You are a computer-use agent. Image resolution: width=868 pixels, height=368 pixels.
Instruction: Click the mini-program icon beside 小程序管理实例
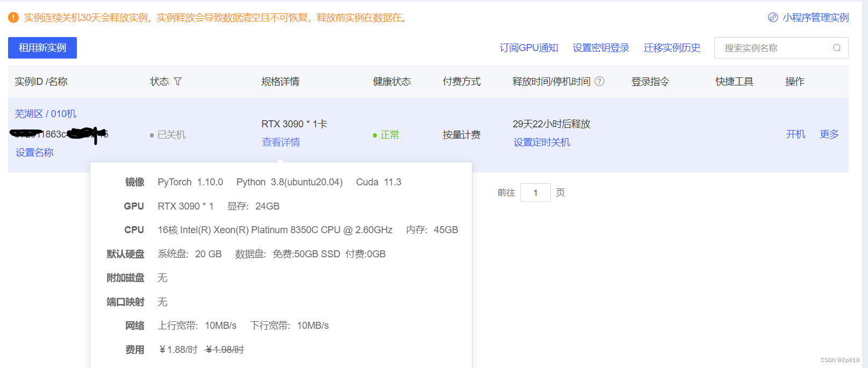tap(773, 17)
